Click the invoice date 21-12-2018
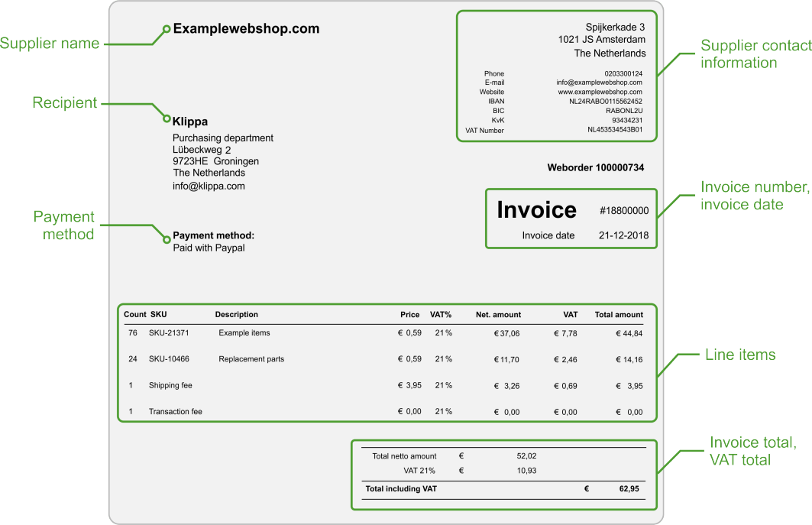The image size is (812, 525). click(623, 235)
